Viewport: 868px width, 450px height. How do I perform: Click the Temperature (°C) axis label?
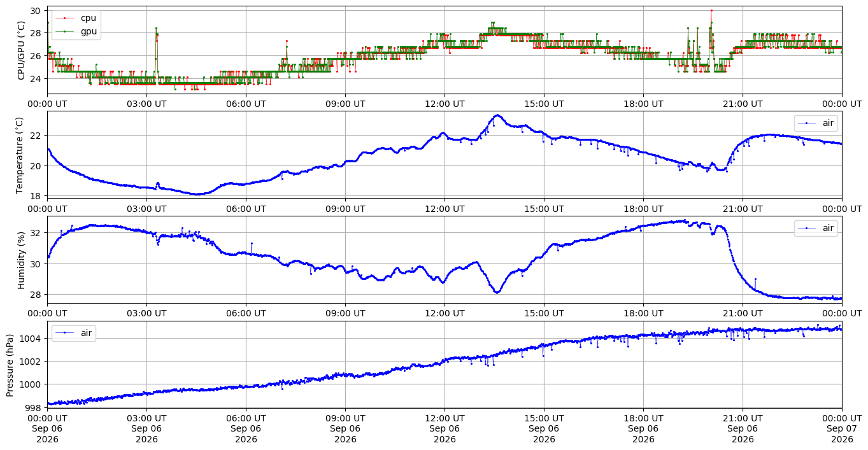(x=19, y=155)
